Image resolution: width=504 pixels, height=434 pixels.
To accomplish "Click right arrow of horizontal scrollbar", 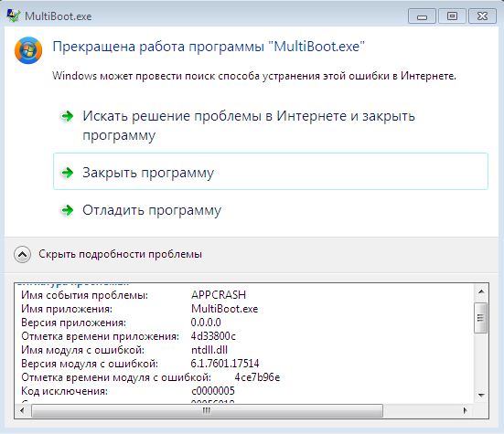I will point(465,410).
